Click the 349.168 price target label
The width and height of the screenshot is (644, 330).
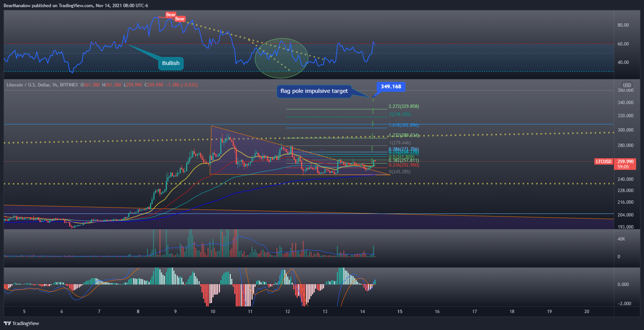[x=391, y=86]
